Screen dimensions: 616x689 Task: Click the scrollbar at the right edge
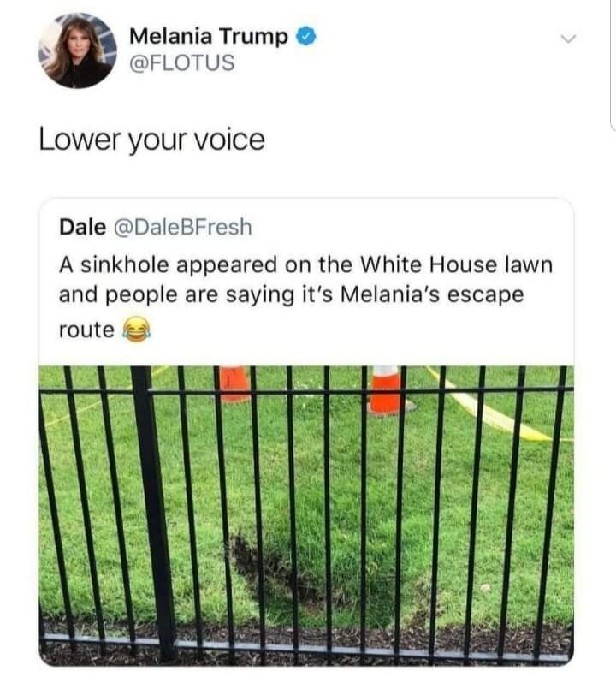pos(613,66)
